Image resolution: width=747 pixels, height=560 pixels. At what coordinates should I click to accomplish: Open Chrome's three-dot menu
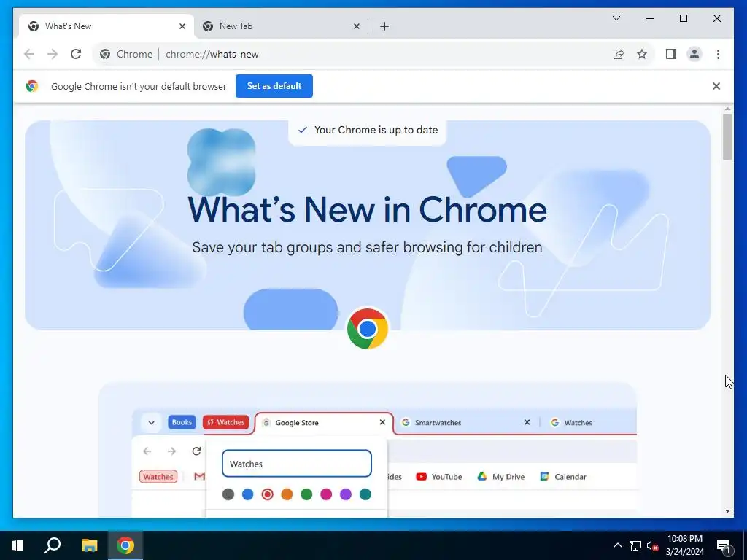click(x=718, y=54)
